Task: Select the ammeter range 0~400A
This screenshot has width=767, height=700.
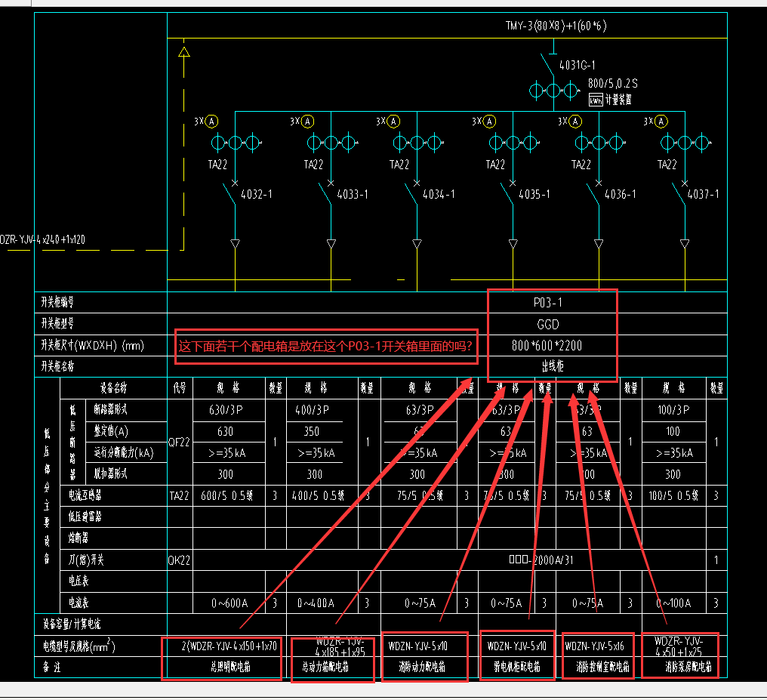Action: pos(316,603)
